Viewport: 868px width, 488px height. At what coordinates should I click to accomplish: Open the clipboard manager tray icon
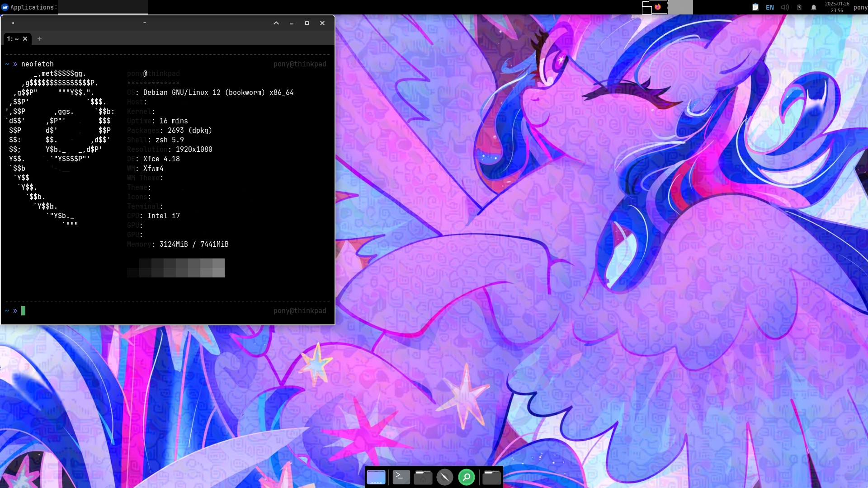coord(755,7)
